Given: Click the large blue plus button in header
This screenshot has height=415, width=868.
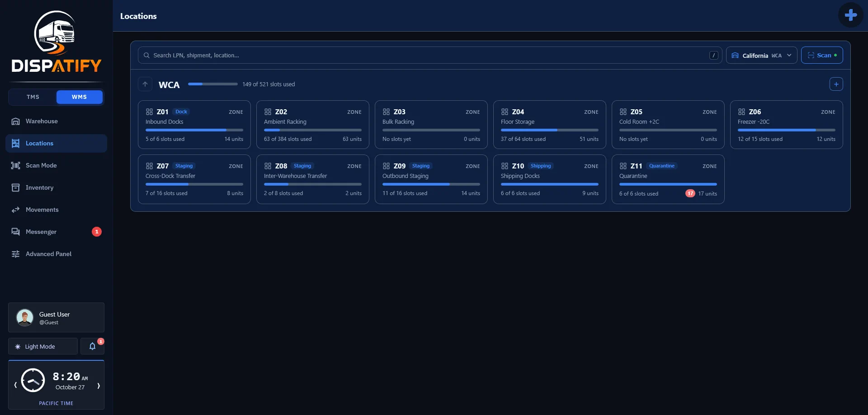Looking at the screenshot, I should pyautogui.click(x=850, y=15).
